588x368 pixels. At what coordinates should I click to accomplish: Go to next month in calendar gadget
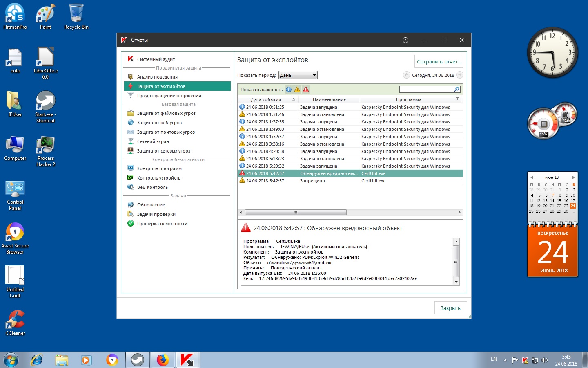pos(573,177)
